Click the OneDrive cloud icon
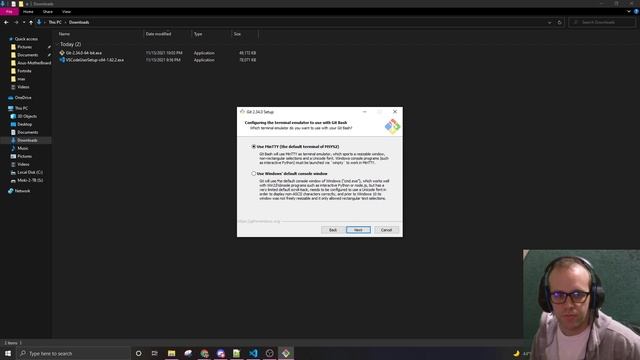 [11, 98]
